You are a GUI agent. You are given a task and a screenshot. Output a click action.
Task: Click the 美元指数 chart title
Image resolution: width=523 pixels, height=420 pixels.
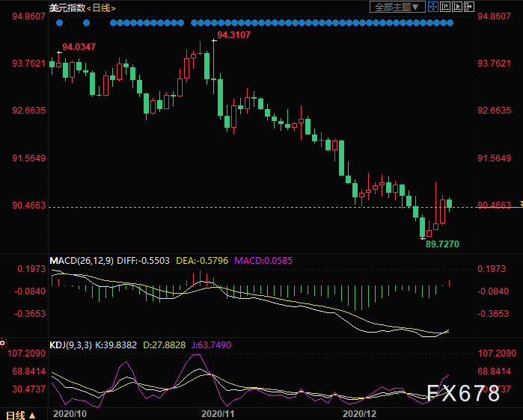pos(66,7)
